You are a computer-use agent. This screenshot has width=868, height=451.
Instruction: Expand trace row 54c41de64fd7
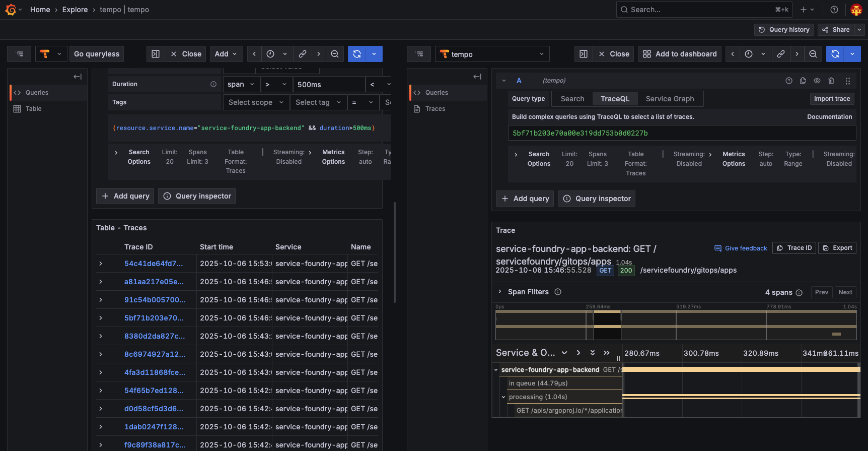[x=101, y=264]
